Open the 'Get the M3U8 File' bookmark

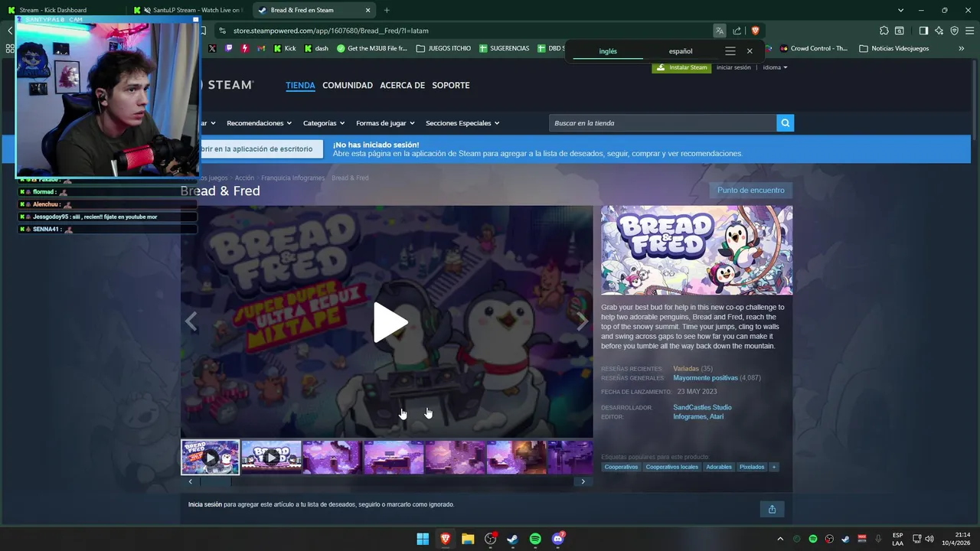pos(372,48)
